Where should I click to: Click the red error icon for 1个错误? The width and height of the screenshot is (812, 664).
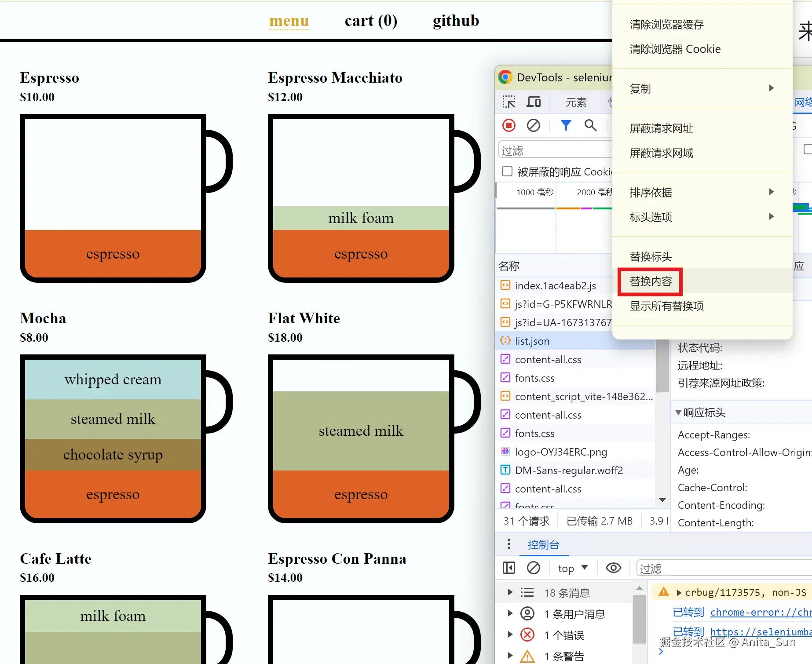pyautogui.click(x=527, y=635)
